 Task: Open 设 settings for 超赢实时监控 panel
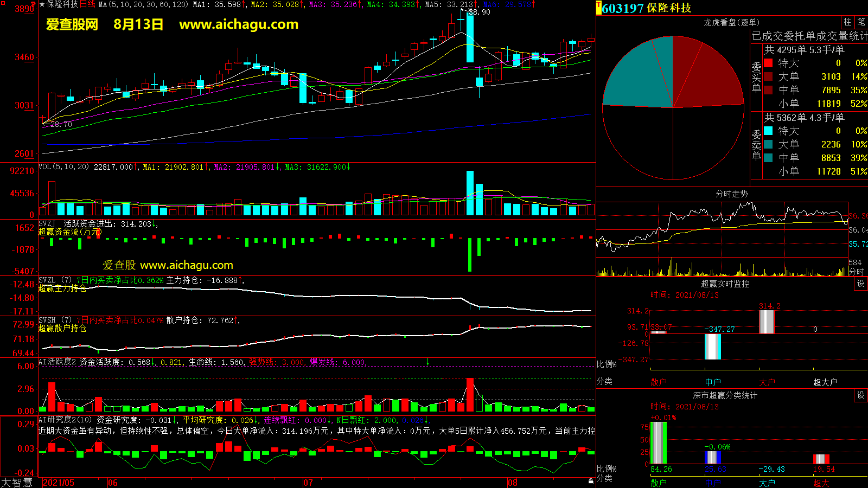(x=860, y=284)
